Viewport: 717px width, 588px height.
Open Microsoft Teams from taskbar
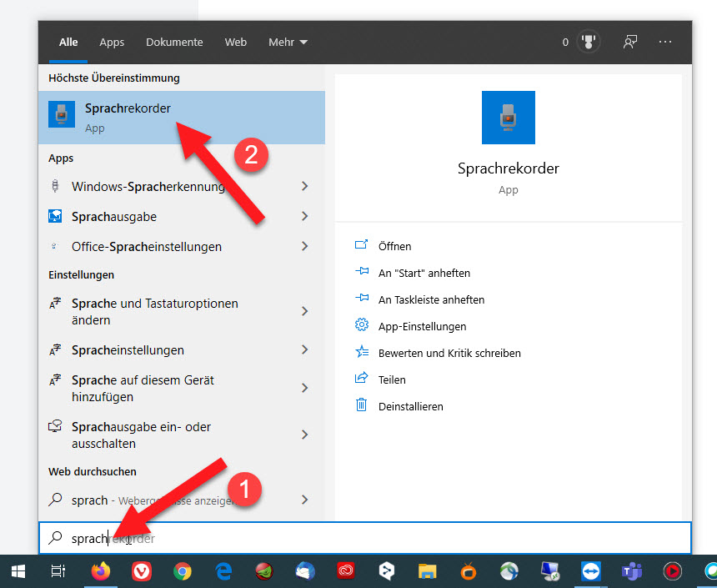(630, 571)
